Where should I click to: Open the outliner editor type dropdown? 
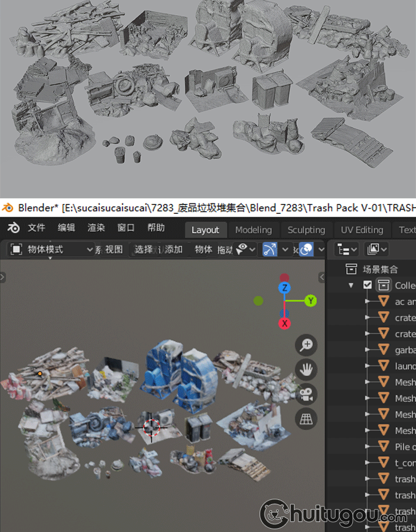(346, 250)
